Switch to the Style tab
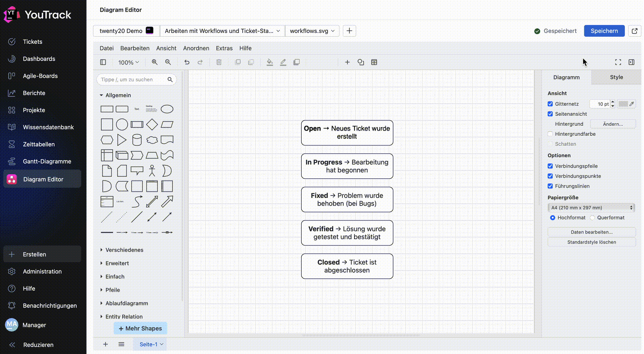Image resolution: width=644 pixels, height=354 pixels. (616, 77)
